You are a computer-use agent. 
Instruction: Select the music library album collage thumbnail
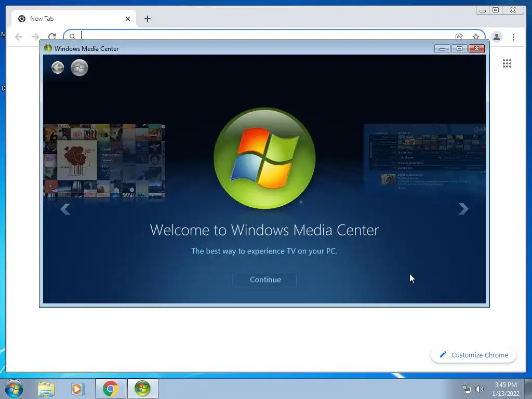click(104, 161)
